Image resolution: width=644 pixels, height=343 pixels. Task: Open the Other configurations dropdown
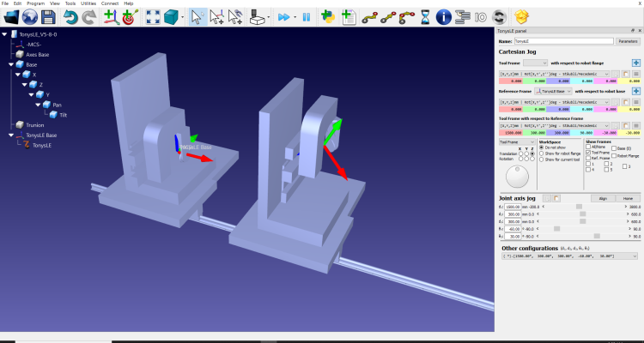(569, 256)
